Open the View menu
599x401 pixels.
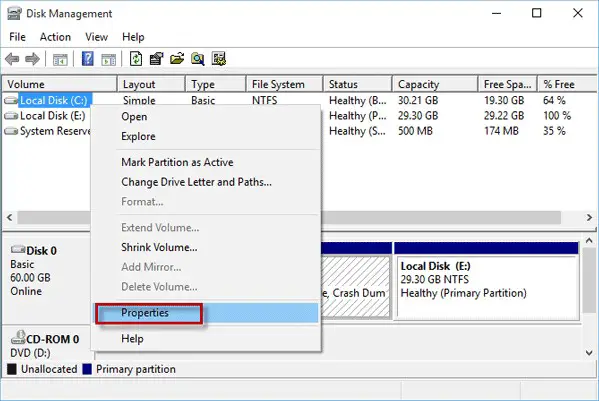(x=96, y=37)
